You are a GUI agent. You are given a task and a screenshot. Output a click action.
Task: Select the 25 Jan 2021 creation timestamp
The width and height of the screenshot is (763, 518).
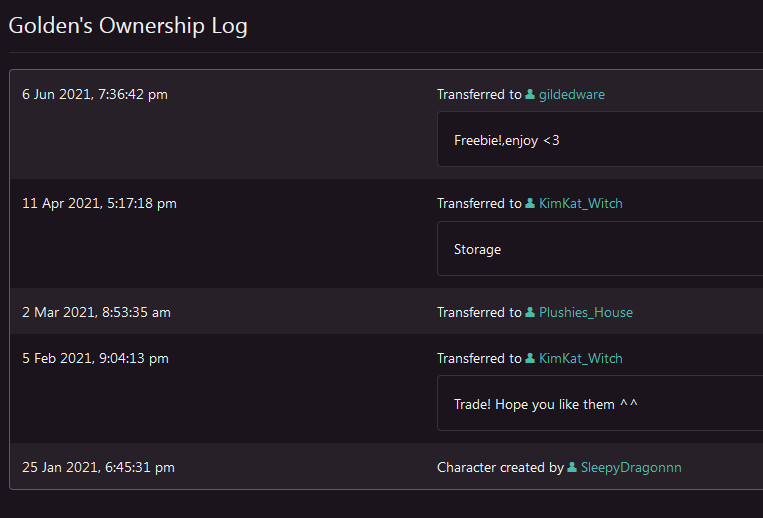[x=98, y=468]
